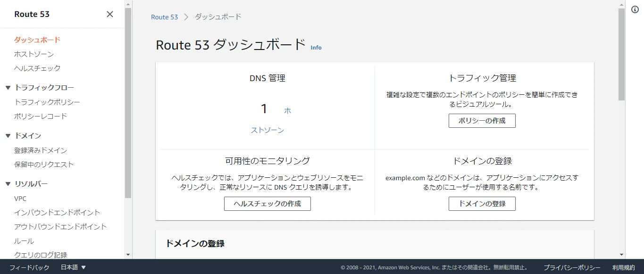Open 保留中のリクエスト in the sidebar
Viewport: 644px width, 274px height.
coord(44,165)
